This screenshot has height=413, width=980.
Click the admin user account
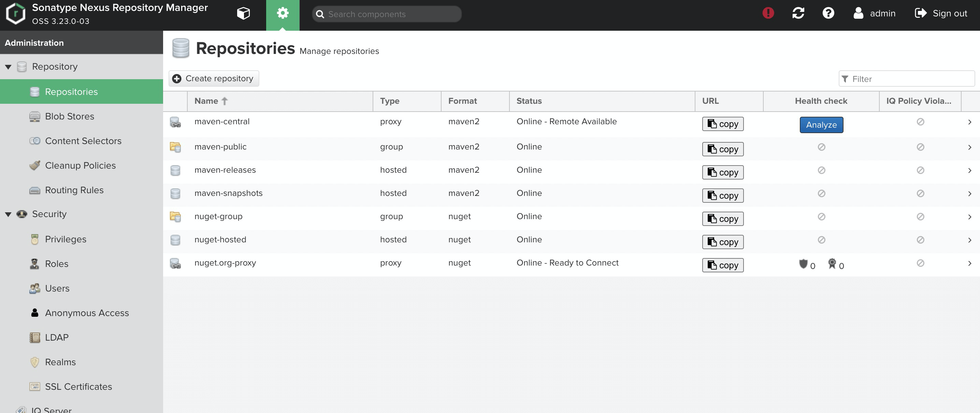[x=874, y=13]
